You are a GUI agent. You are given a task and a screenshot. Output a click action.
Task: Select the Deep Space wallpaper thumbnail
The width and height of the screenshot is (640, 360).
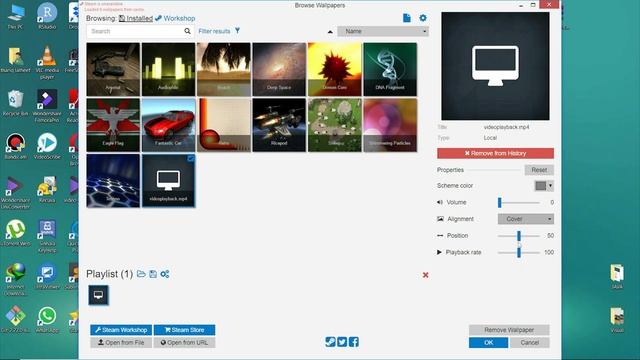click(279, 69)
